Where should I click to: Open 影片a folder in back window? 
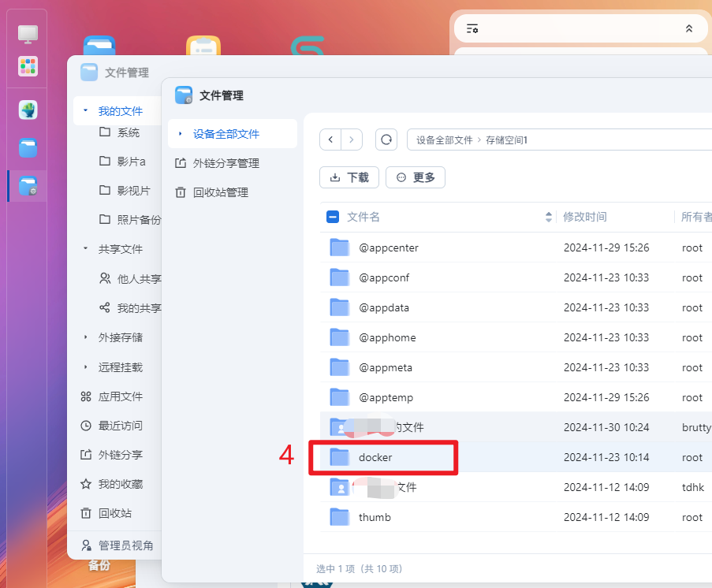pos(122,162)
